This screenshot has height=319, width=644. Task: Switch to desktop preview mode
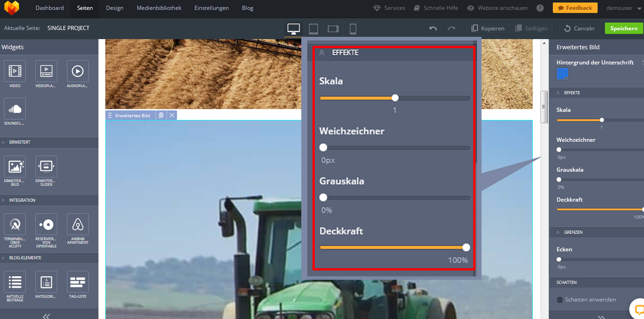293,29
